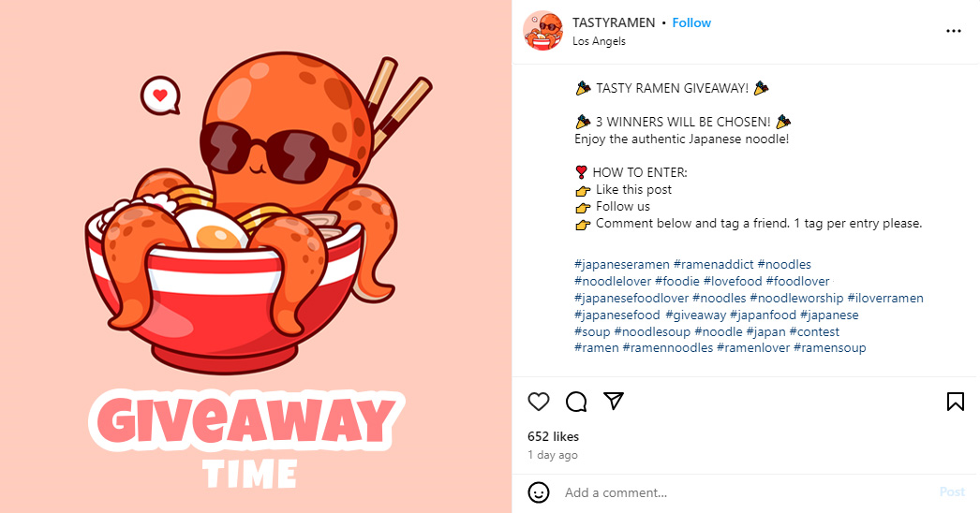The height and width of the screenshot is (513, 980).
Task: Open the #japaneseramen hashtag
Action: [x=622, y=264]
